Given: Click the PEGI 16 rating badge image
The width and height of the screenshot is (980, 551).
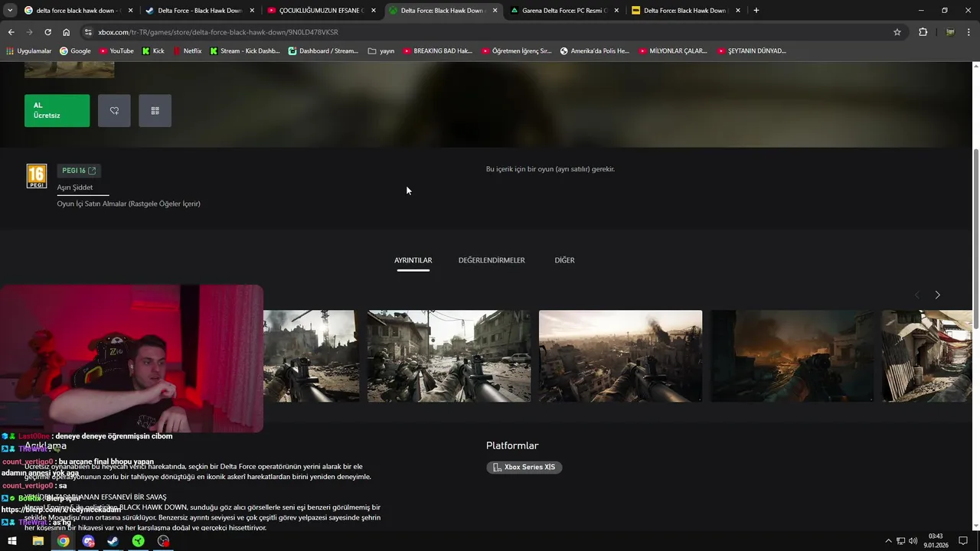Looking at the screenshot, I should pyautogui.click(x=36, y=176).
